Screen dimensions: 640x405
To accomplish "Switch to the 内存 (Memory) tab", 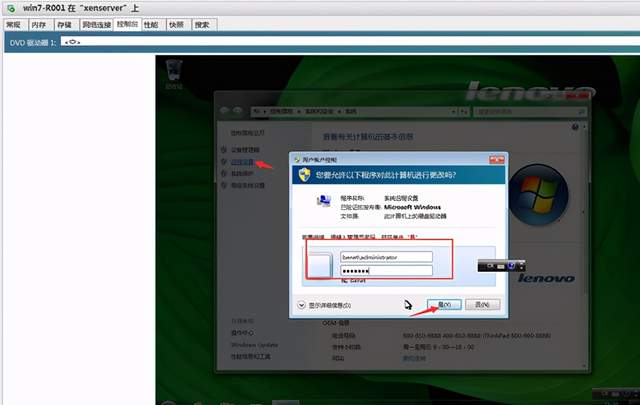I will pos(39,25).
